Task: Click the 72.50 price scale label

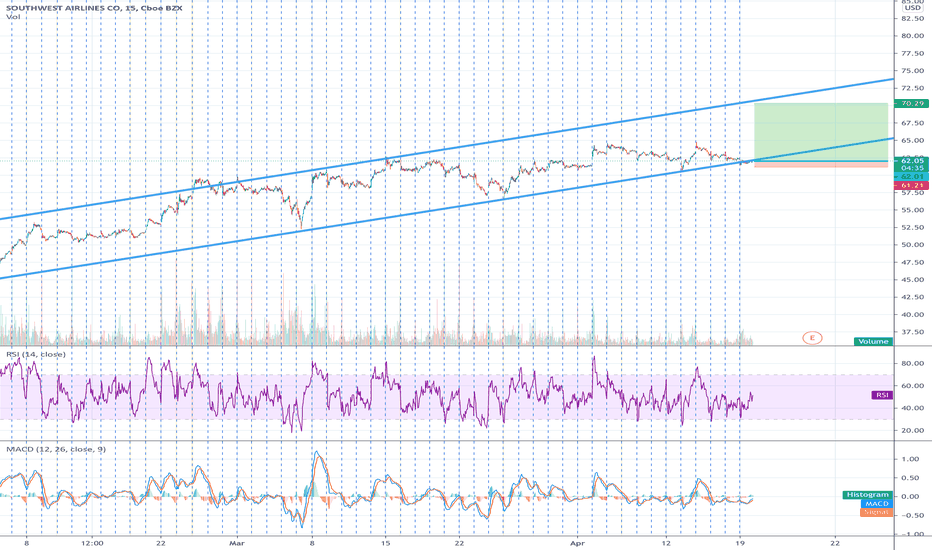Action: (x=912, y=88)
